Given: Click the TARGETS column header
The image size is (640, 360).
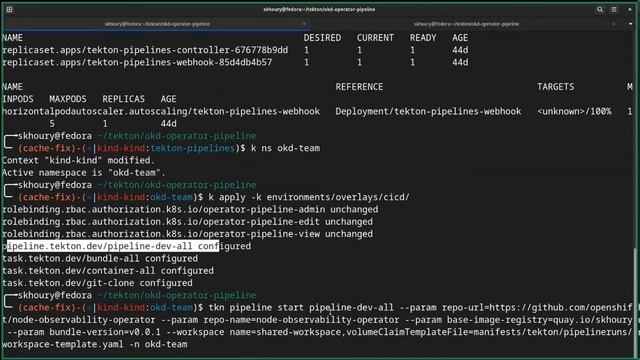Looking at the screenshot, I should (556, 87).
